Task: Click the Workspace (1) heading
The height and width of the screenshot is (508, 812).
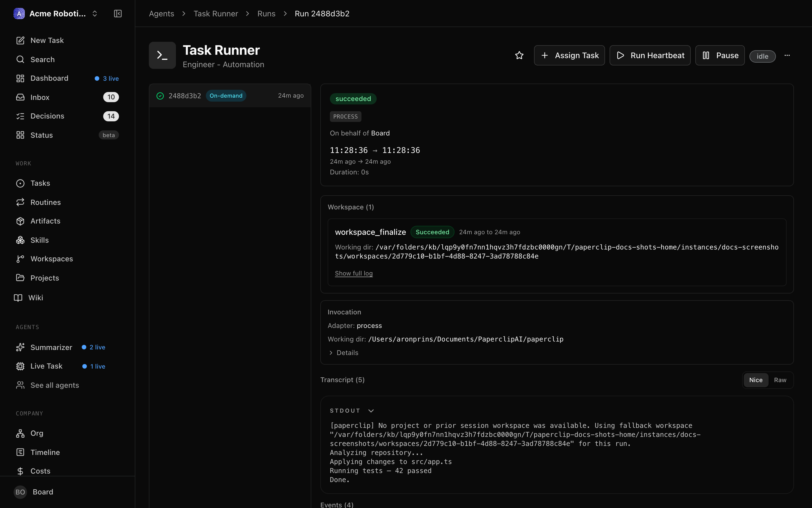Action: click(x=351, y=207)
